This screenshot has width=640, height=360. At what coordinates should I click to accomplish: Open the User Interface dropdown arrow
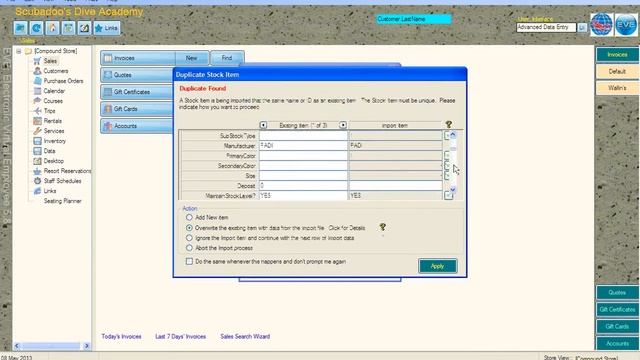point(582,27)
